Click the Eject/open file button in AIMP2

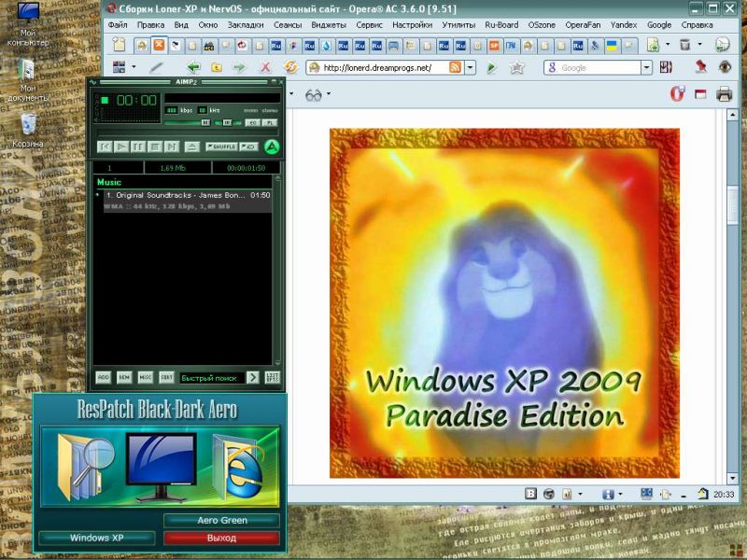click(191, 147)
